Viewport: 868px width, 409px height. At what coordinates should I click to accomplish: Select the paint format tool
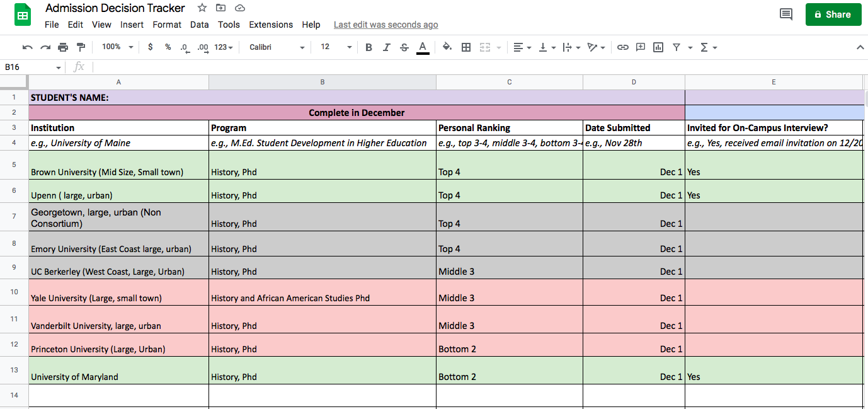(x=81, y=47)
